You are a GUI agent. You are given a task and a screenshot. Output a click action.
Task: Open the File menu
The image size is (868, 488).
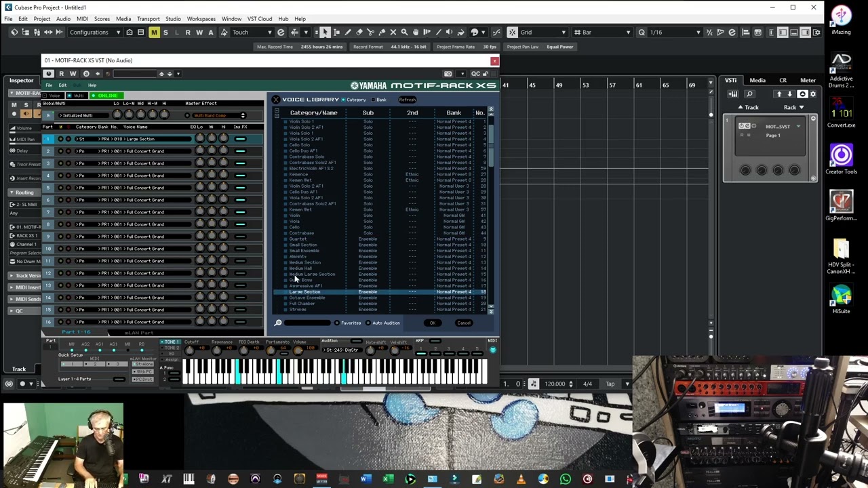coord(8,19)
